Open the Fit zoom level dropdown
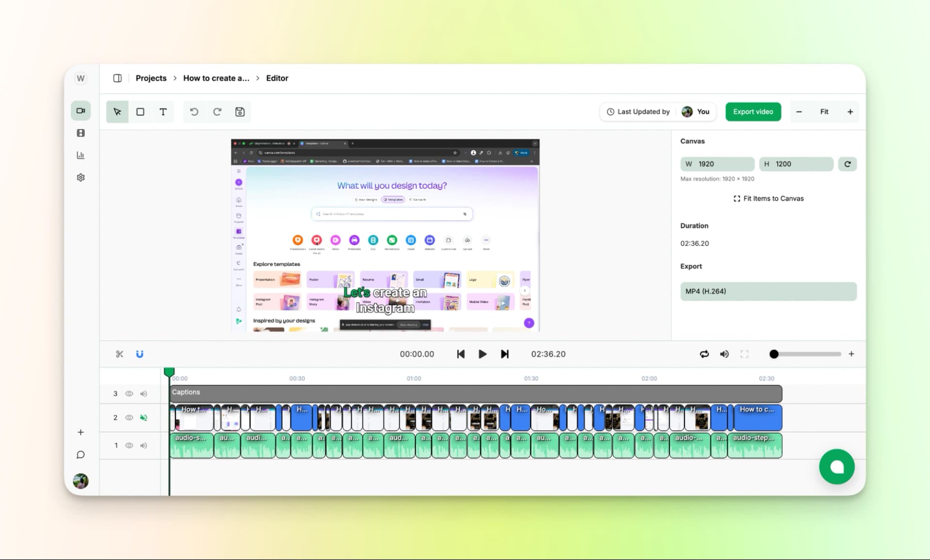The image size is (930, 560). [x=824, y=111]
